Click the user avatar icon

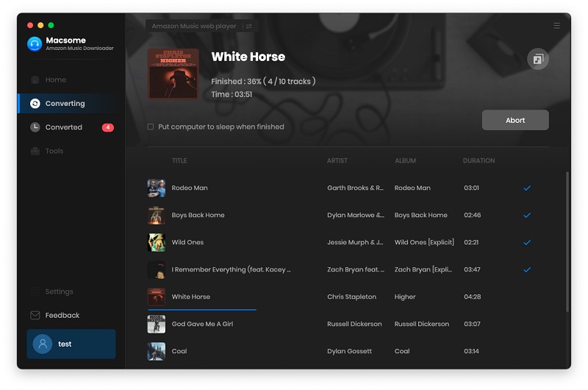(x=43, y=344)
